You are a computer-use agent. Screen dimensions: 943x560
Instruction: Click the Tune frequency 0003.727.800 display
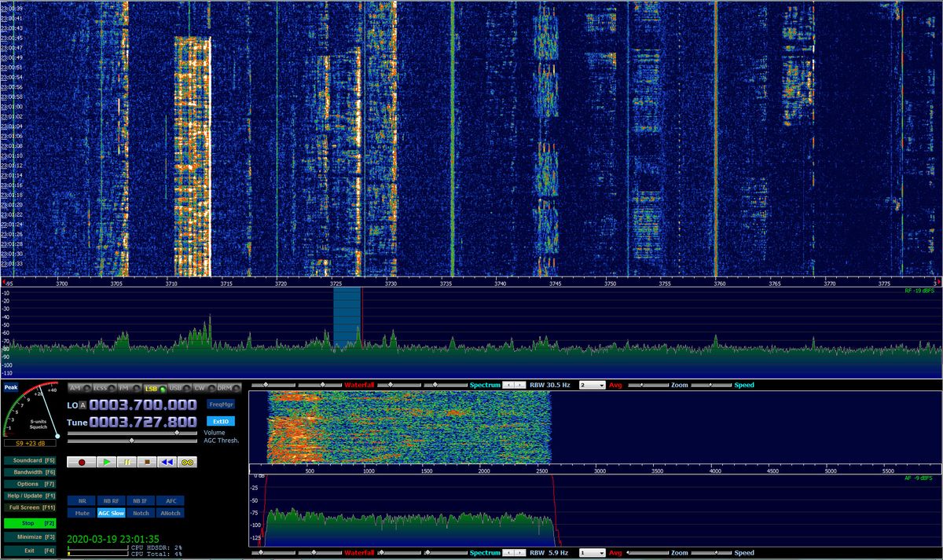[142, 422]
